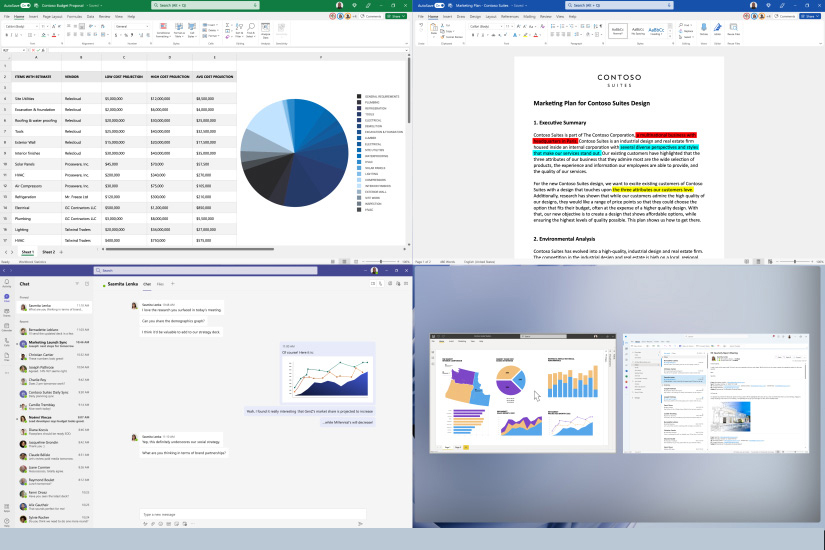Click the Excel search microphone icon

pyautogui.click(x=255, y=5)
